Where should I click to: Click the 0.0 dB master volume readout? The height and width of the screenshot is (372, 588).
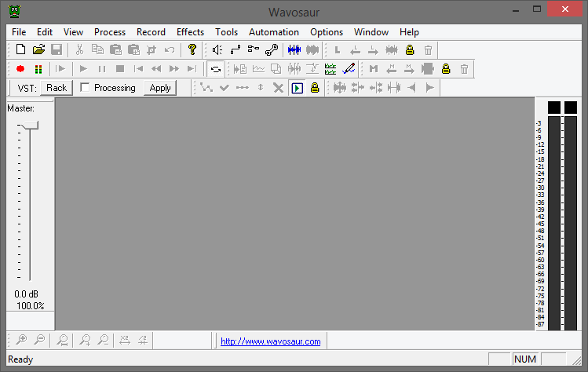[26, 294]
